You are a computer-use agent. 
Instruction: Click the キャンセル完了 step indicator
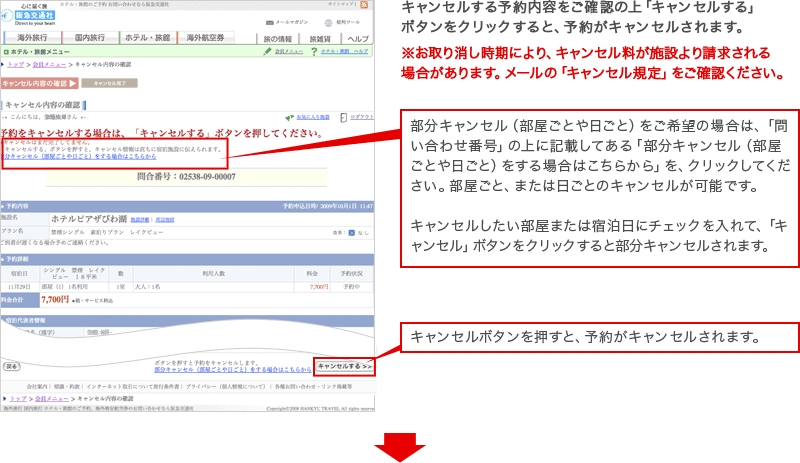(x=109, y=83)
